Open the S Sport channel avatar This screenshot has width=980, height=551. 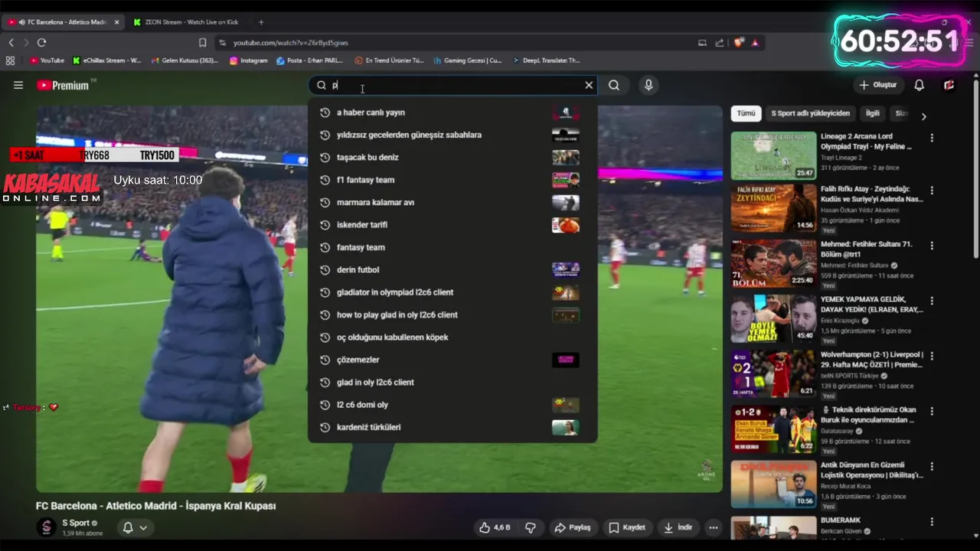click(x=46, y=527)
